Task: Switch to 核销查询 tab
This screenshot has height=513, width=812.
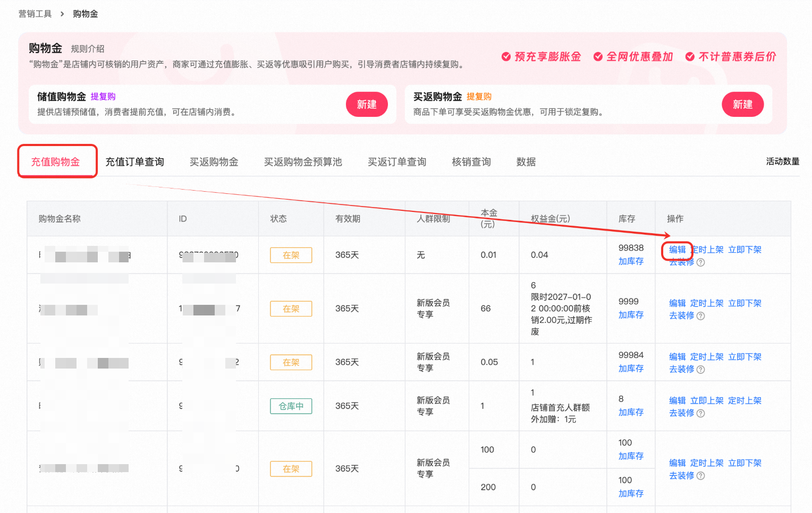Action: [471, 162]
